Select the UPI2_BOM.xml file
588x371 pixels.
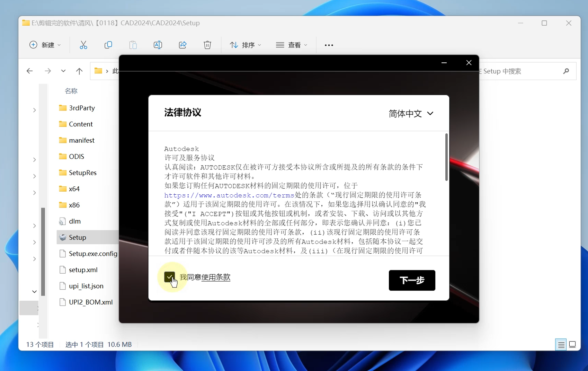[x=91, y=302]
